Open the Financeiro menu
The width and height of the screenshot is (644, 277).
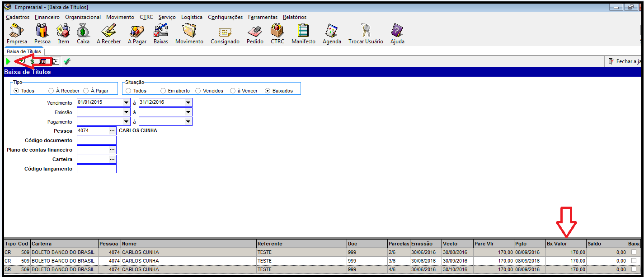pos(47,17)
